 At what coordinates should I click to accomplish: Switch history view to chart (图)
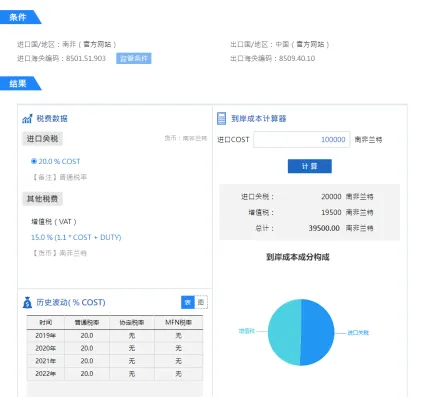click(x=201, y=302)
